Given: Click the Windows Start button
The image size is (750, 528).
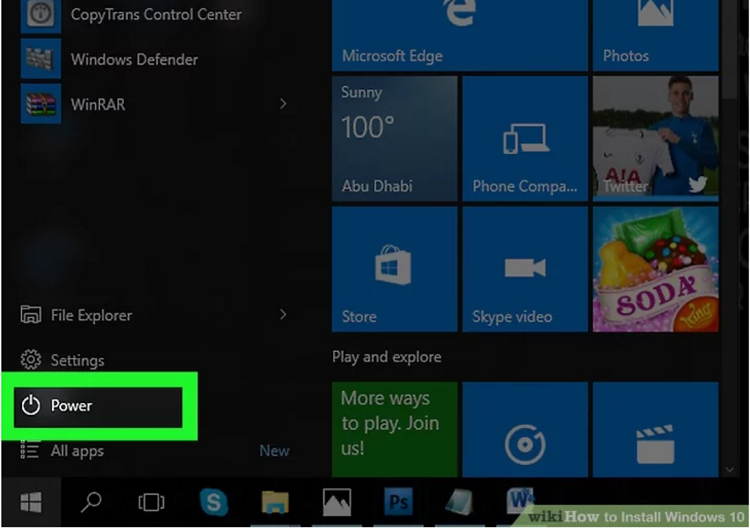Looking at the screenshot, I should coord(31,502).
